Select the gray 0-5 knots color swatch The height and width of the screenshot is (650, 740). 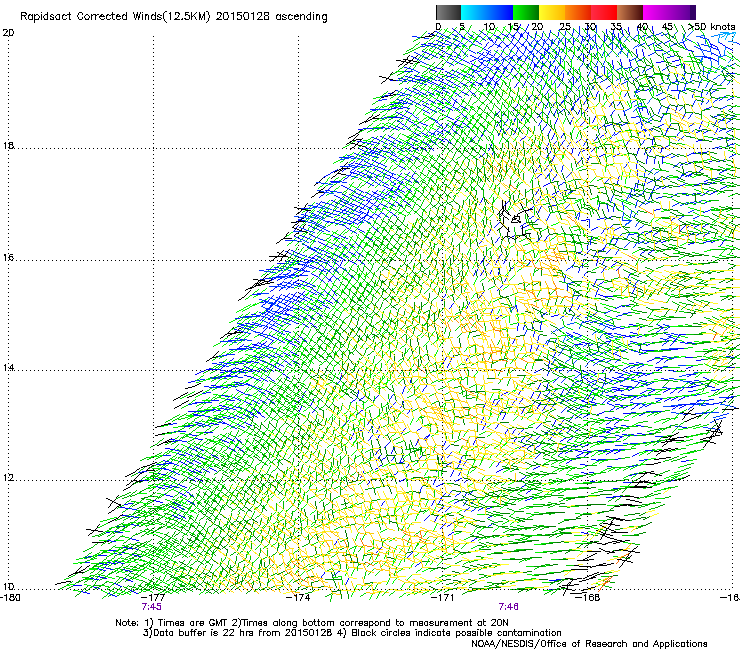coord(448,12)
